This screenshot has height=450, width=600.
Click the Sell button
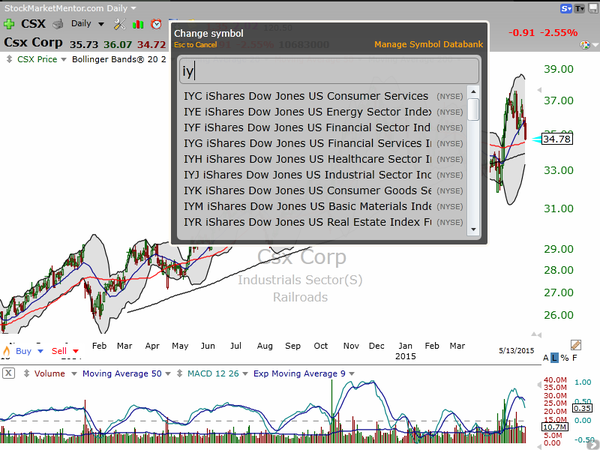coord(59,351)
